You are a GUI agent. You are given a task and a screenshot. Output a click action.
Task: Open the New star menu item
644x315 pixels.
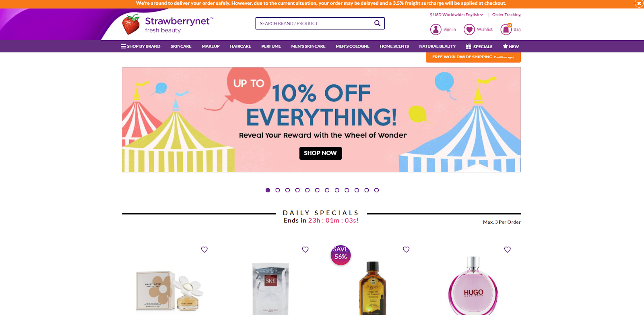[x=511, y=46]
